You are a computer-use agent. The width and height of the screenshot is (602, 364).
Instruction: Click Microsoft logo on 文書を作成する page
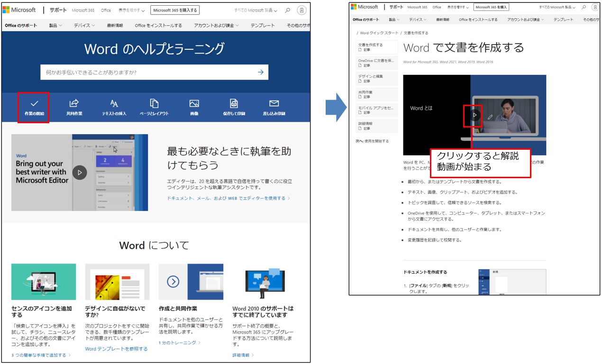pos(365,7)
